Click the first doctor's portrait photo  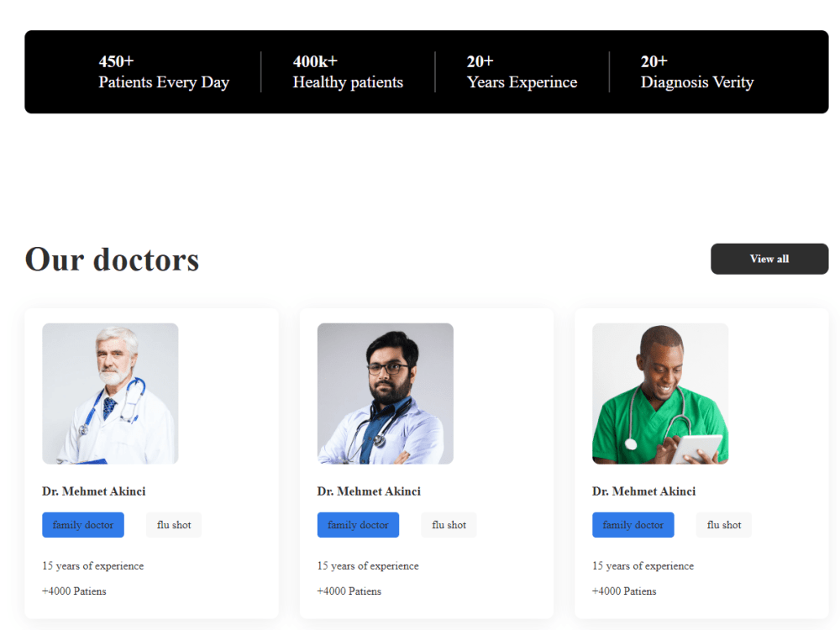tap(110, 393)
